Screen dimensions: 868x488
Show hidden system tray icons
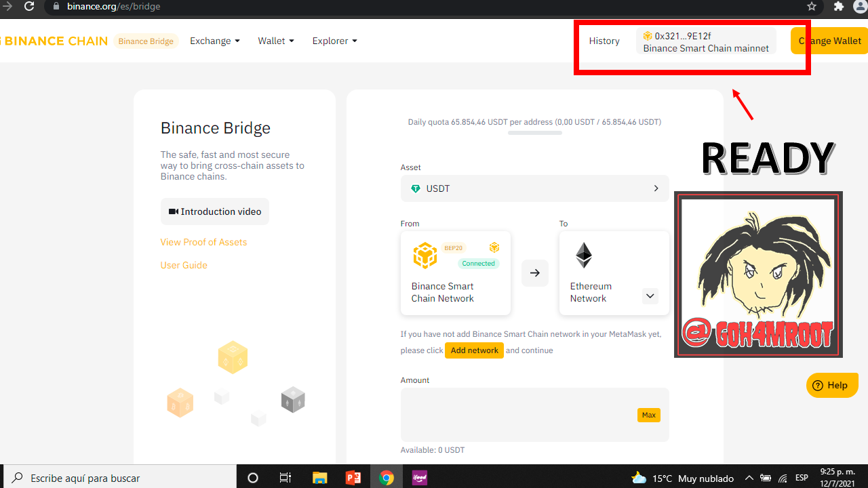[749, 478]
